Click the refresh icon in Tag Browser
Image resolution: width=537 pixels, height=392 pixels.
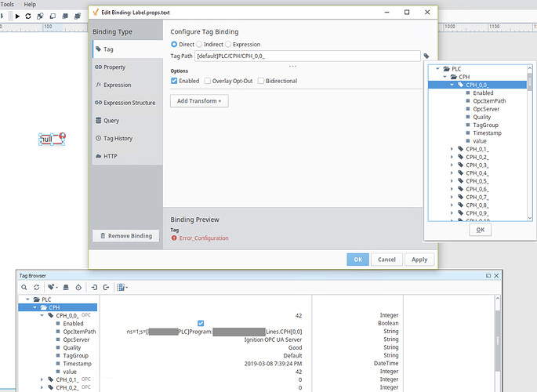click(37, 288)
